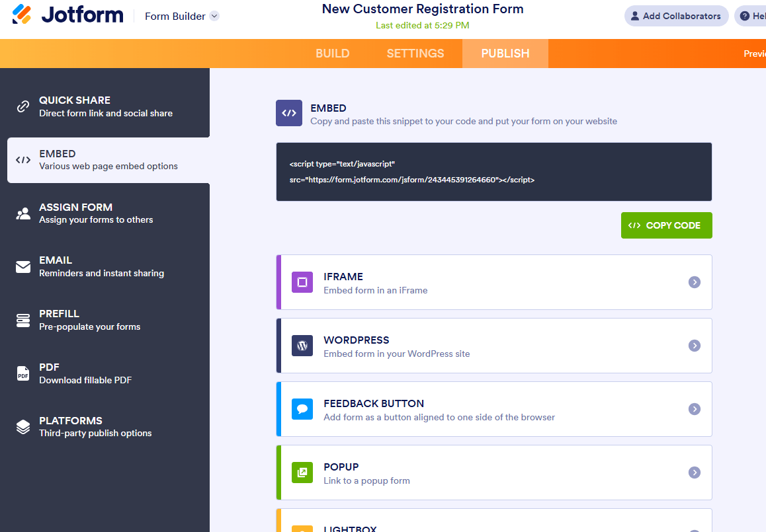Click the New Customer Registration Form title

(x=423, y=9)
